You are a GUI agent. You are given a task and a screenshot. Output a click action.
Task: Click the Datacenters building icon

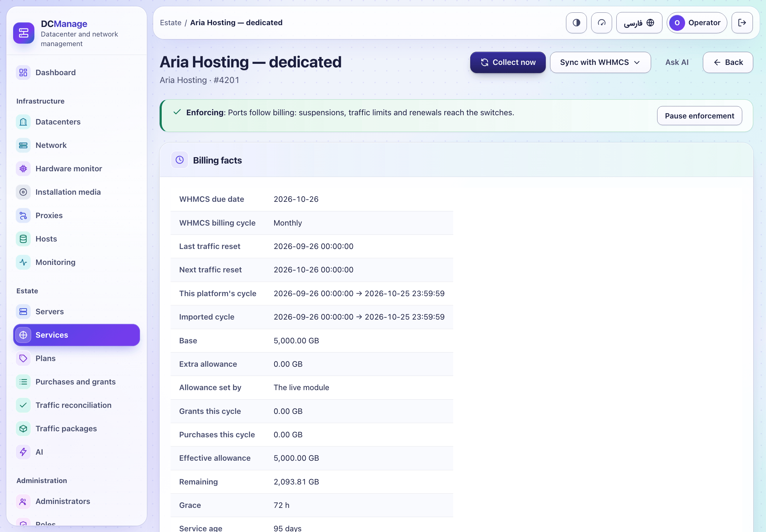pos(23,122)
